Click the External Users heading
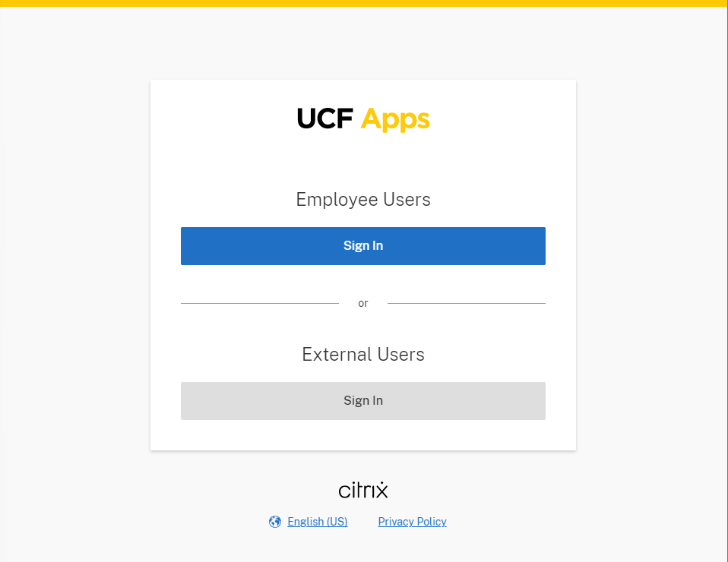Viewport: 728px width, 562px height. [x=363, y=355]
